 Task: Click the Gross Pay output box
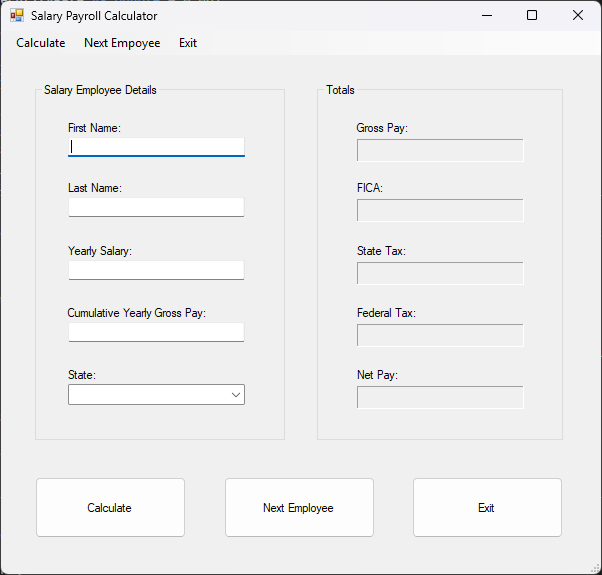pos(440,150)
